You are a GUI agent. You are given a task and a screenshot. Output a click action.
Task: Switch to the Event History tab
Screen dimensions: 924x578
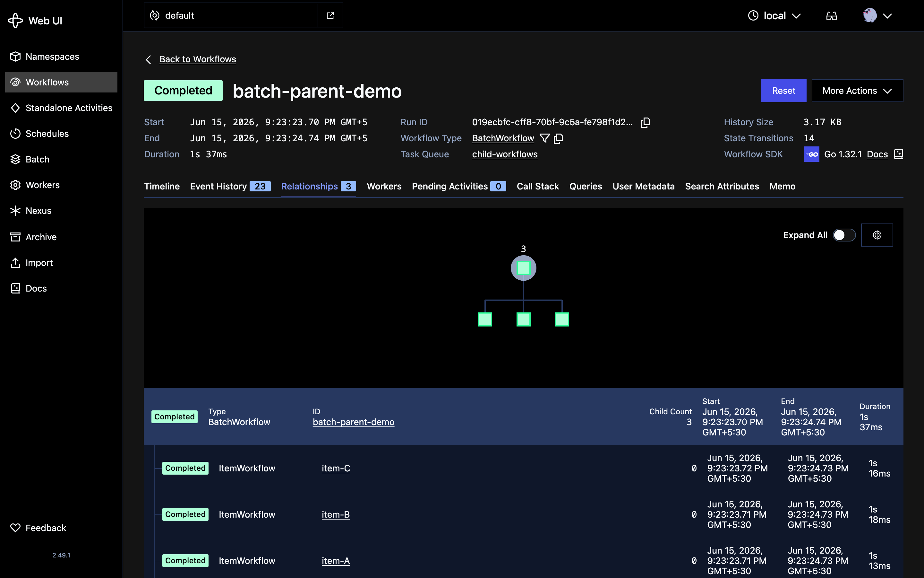[x=230, y=186]
